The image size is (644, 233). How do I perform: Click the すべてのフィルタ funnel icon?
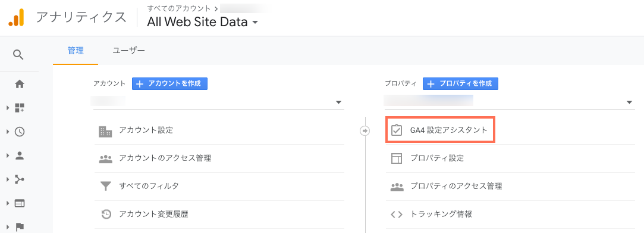(x=106, y=187)
